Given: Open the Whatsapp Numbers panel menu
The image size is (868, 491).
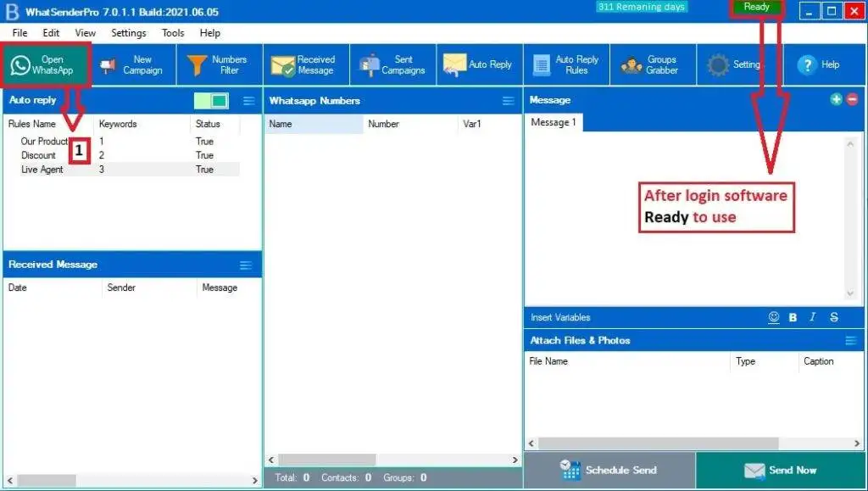Looking at the screenshot, I should click(509, 101).
